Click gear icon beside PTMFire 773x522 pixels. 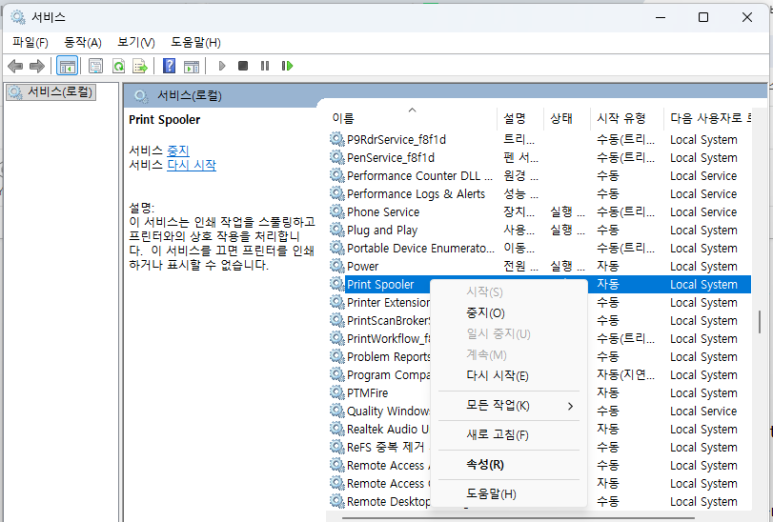click(337, 392)
